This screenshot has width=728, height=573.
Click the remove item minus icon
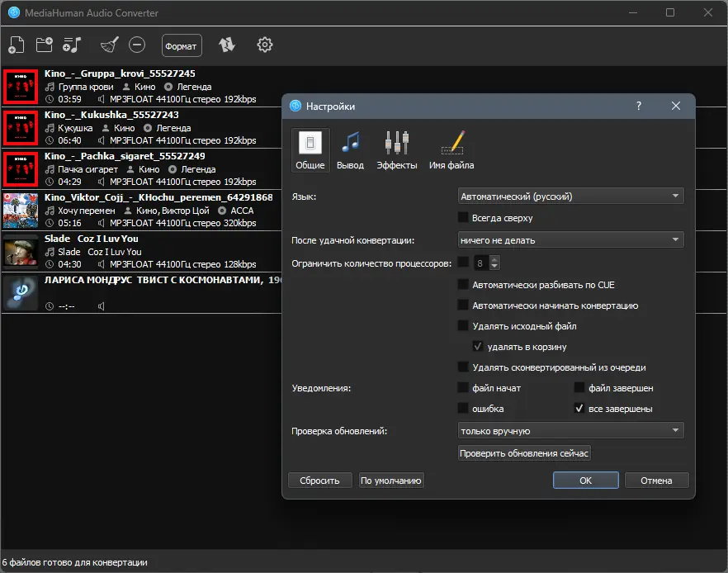click(137, 45)
